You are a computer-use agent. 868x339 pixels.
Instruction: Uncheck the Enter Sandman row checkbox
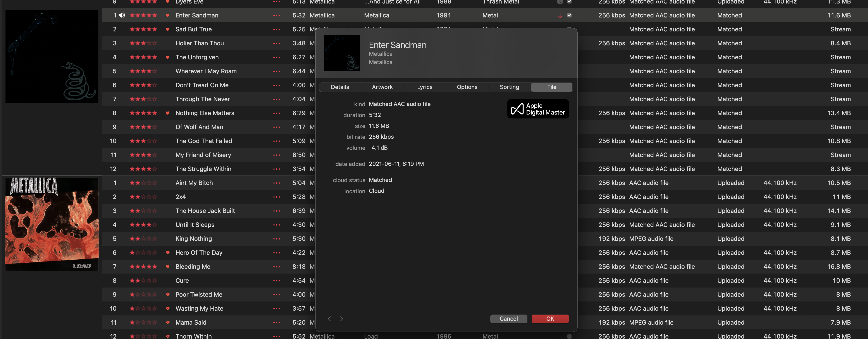click(x=569, y=15)
